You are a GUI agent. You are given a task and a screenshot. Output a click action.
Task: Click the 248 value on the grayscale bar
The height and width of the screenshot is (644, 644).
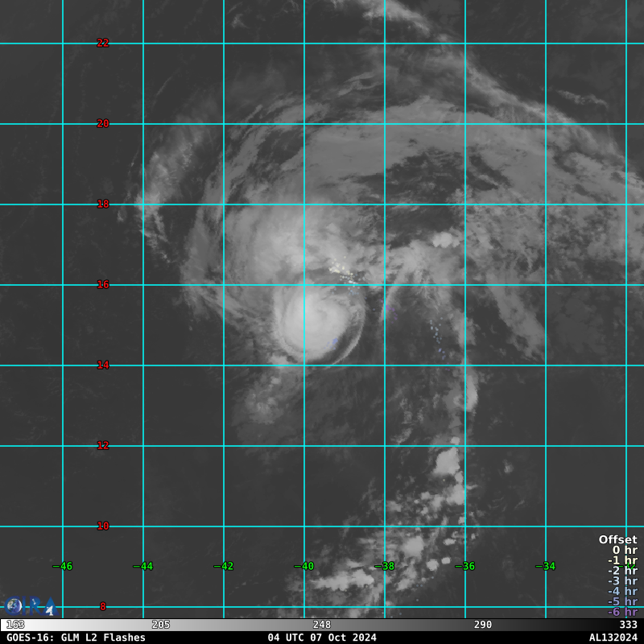pos(322,625)
